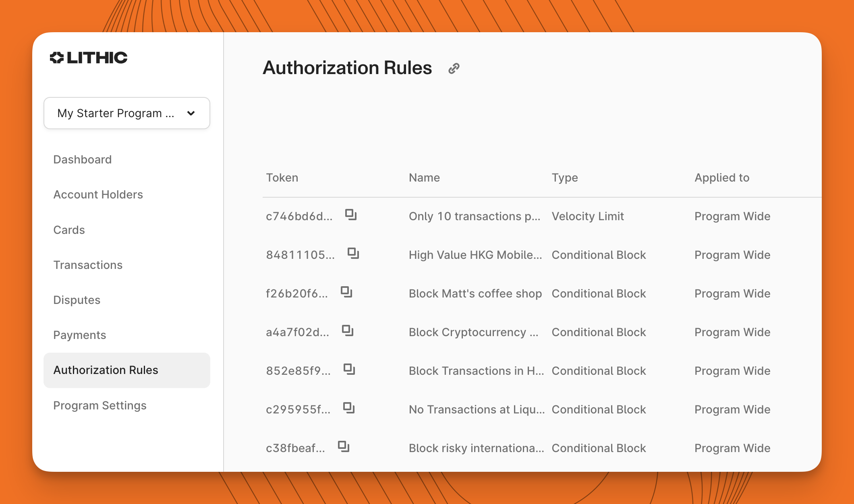The image size is (854, 504).
Task: Open the Block Matt's coffee shop rule
Action: tap(475, 293)
